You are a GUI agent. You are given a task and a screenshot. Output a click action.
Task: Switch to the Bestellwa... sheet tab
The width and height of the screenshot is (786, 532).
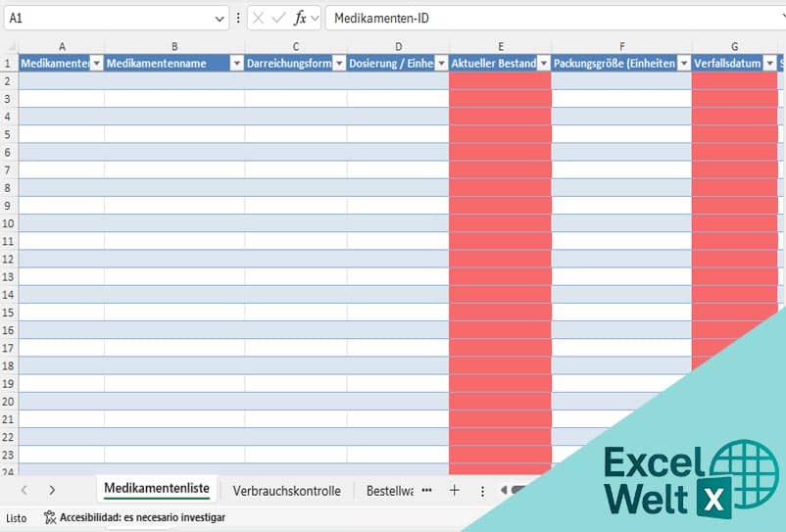[389, 491]
